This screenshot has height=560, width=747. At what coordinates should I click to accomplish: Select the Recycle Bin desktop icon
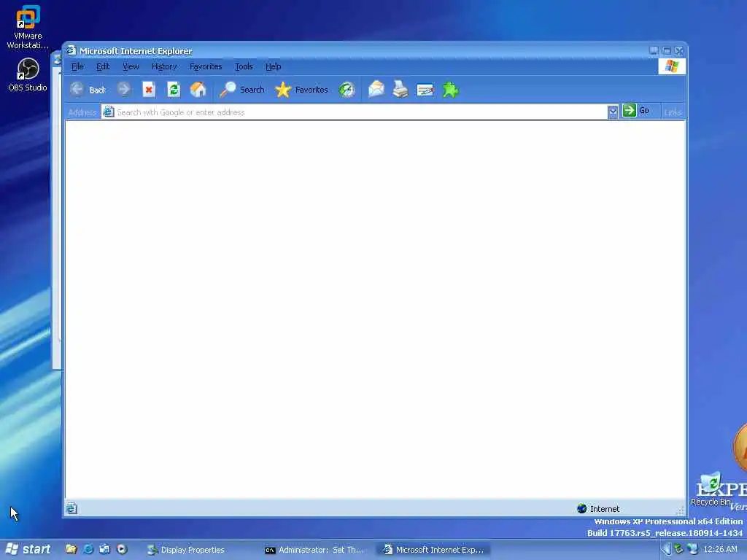pos(711,489)
